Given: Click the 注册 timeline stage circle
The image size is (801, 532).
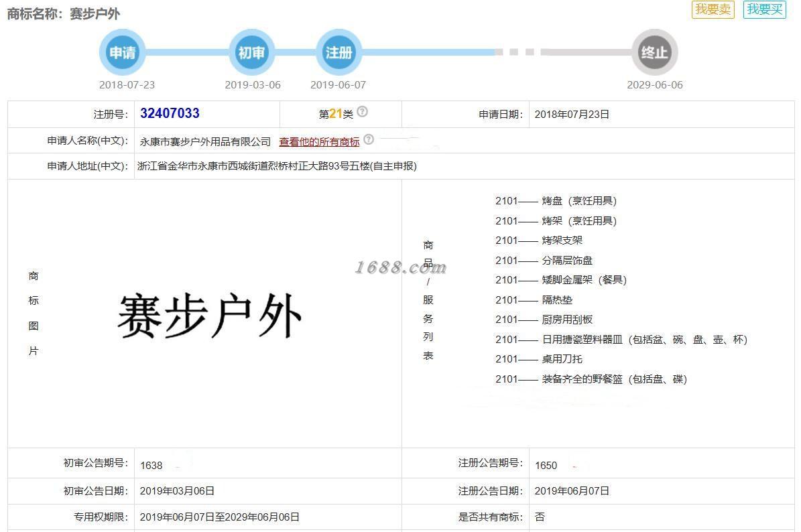Looking at the screenshot, I should (339, 52).
